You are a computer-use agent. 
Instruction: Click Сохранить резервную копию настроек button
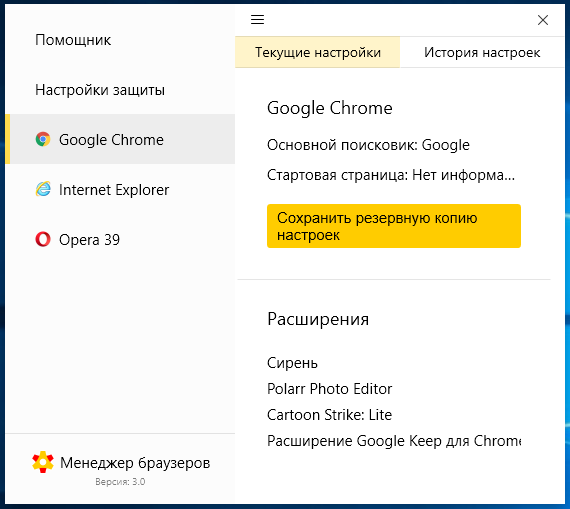[x=394, y=226]
